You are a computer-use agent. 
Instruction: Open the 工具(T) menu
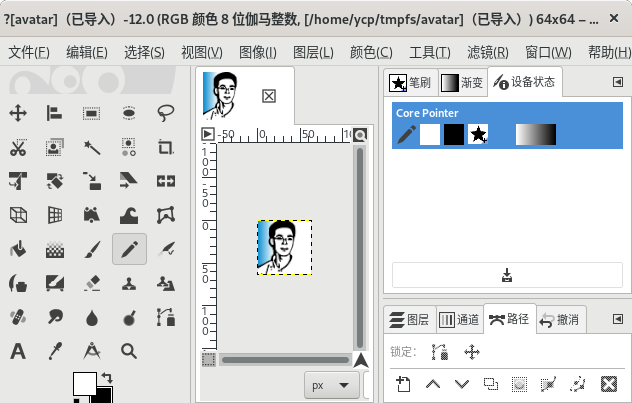430,52
